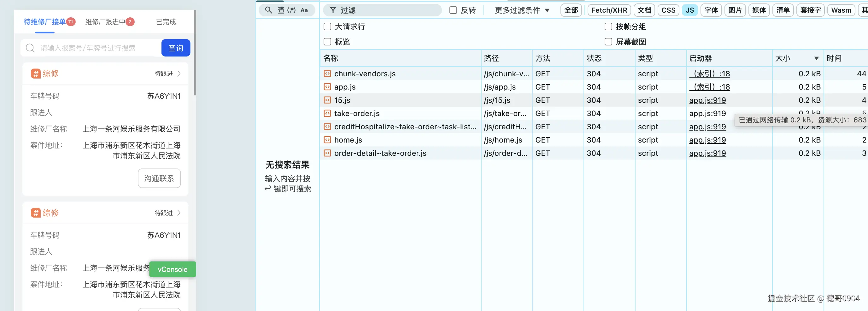Screen dimensions: 868x311
Task: Open the 更多过滤条件 dropdown
Action: (522, 10)
